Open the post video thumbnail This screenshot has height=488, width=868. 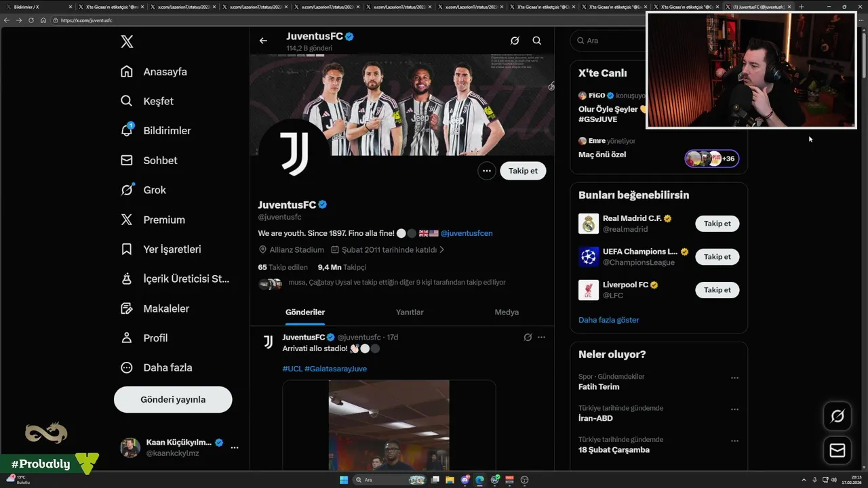click(389, 426)
